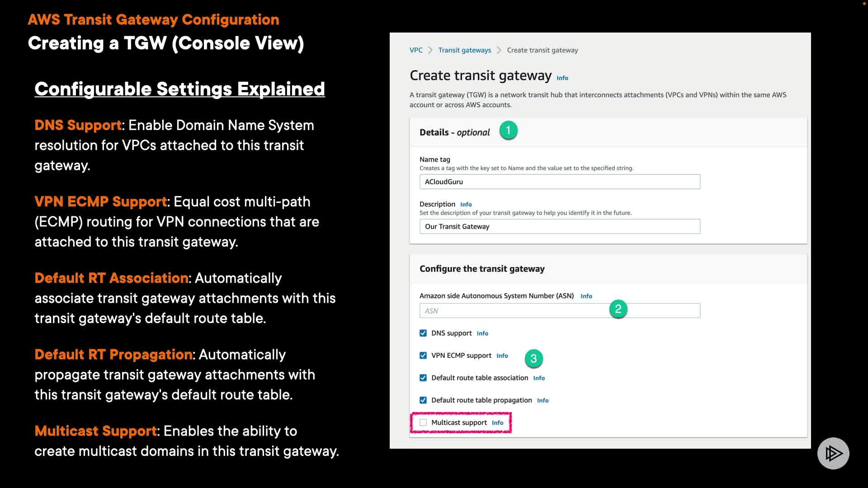Click breadcrumb chevron after Transit gateways
The image size is (868, 488).
499,50
